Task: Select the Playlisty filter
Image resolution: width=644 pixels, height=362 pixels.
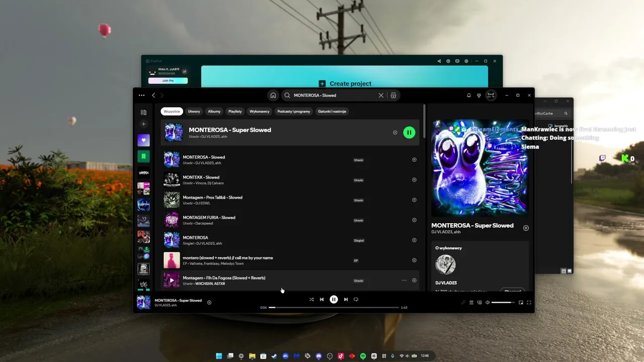Action: [x=235, y=111]
